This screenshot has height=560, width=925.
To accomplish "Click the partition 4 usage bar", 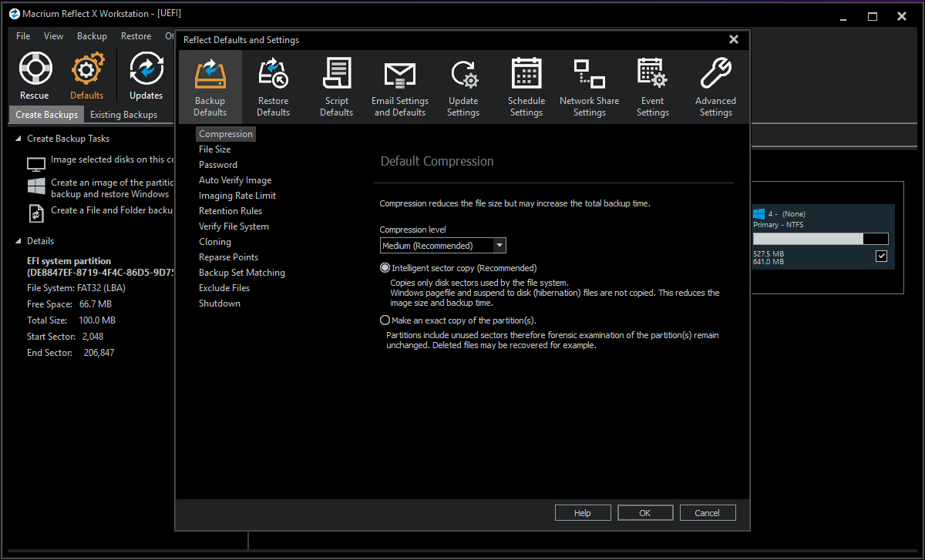I will pos(820,239).
